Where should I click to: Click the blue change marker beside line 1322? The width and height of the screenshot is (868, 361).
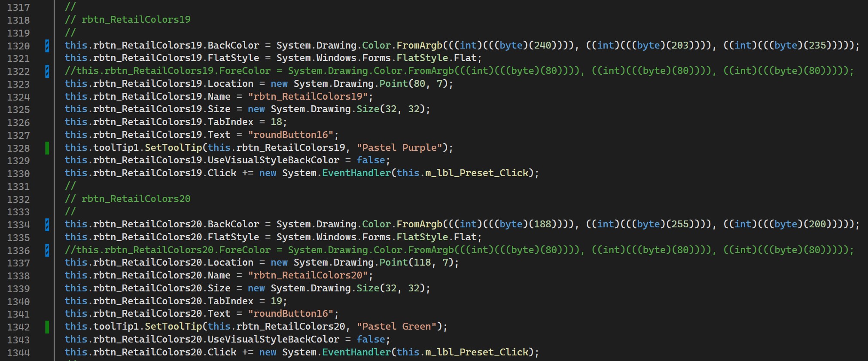tap(47, 71)
